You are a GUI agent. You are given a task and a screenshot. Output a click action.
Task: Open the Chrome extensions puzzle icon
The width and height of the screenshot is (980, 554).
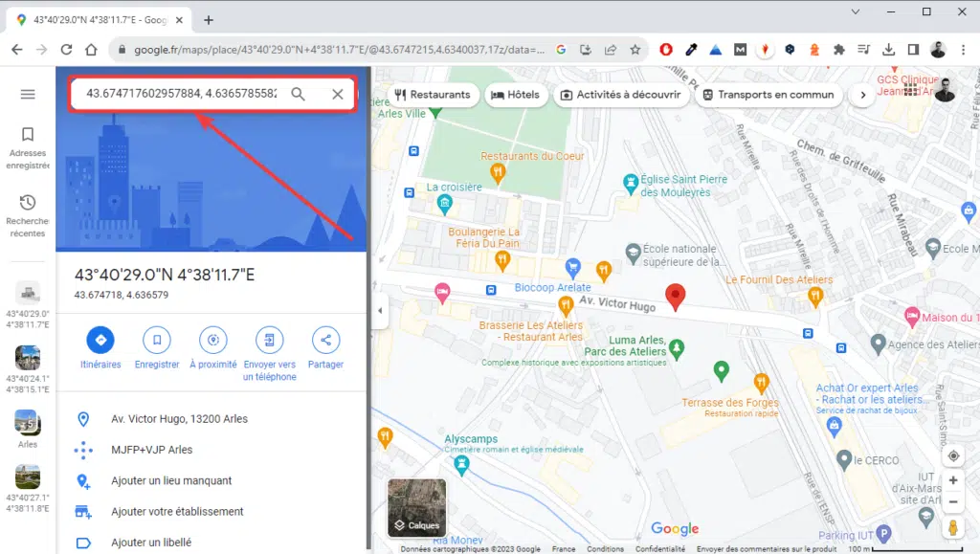(838, 50)
